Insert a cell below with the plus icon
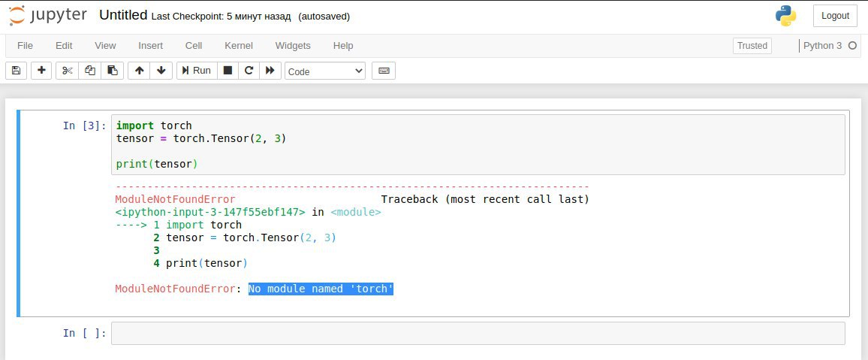The image size is (868, 360). tap(41, 71)
